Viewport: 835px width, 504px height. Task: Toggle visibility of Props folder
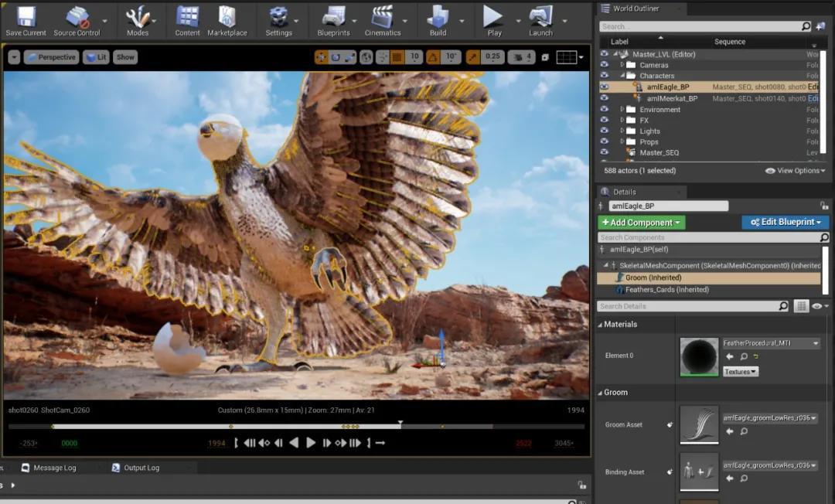[x=604, y=141]
